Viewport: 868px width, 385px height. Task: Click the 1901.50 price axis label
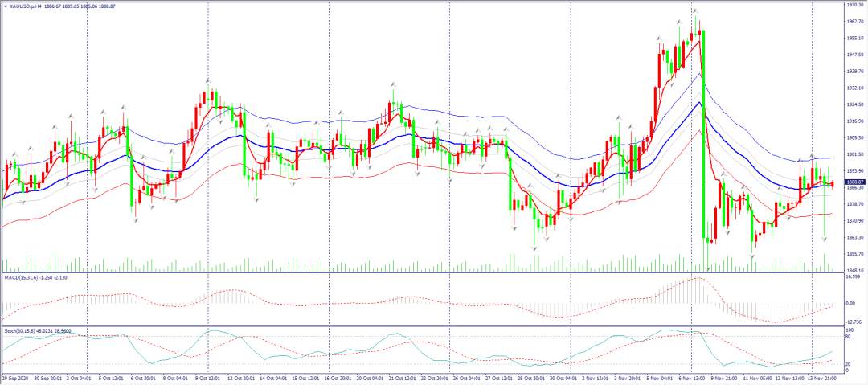(856, 154)
